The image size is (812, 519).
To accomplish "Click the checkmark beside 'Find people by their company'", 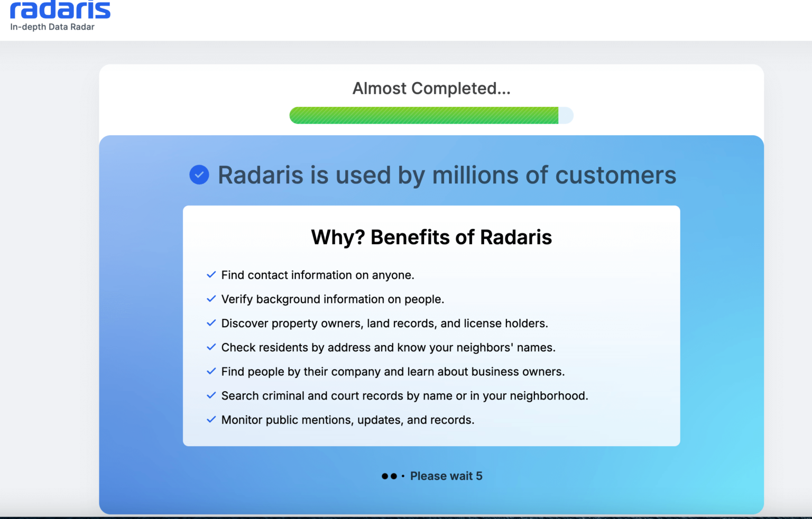I will [x=211, y=371].
